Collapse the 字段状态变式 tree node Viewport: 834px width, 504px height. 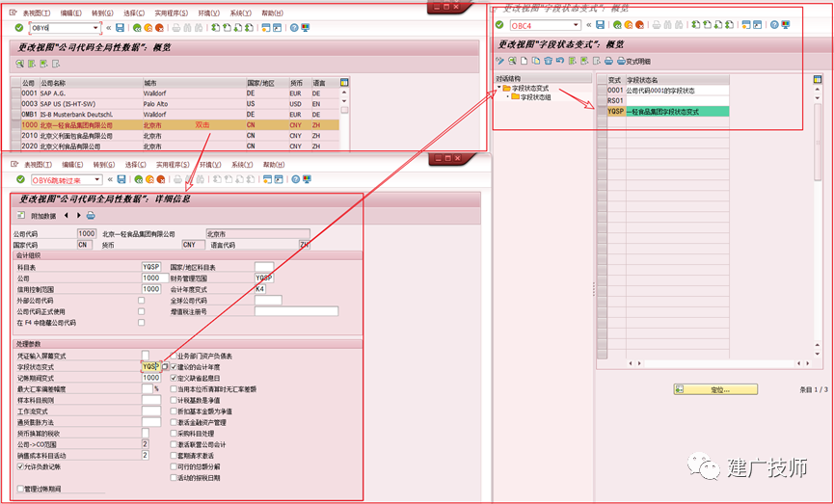click(498, 88)
